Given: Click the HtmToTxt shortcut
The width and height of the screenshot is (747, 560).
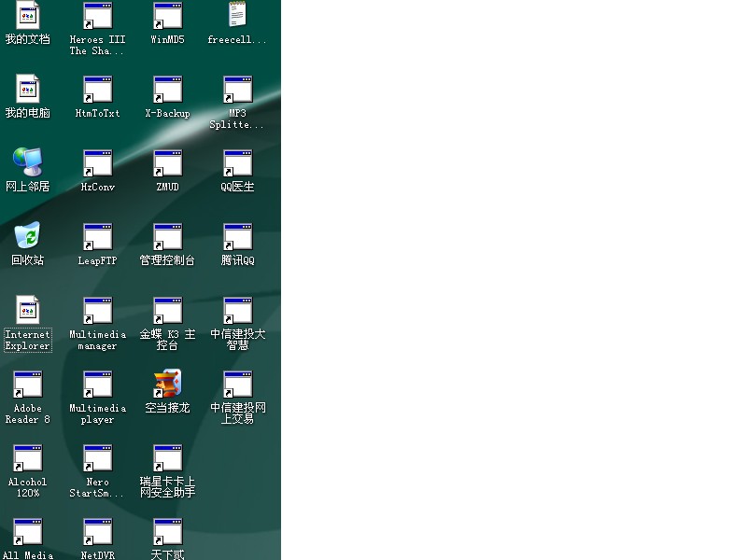Looking at the screenshot, I should tap(97, 90).
